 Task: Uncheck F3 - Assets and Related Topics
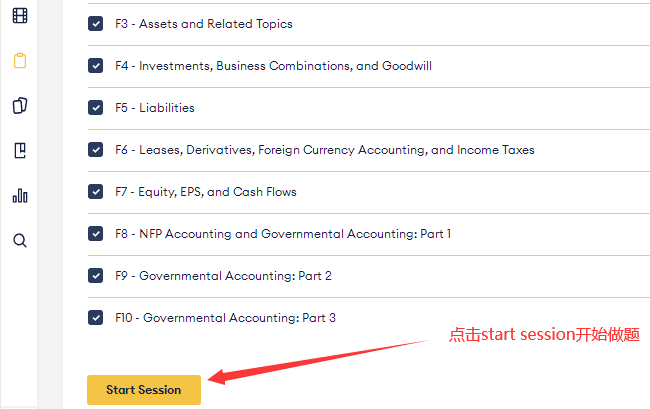(x=95, y=24)
